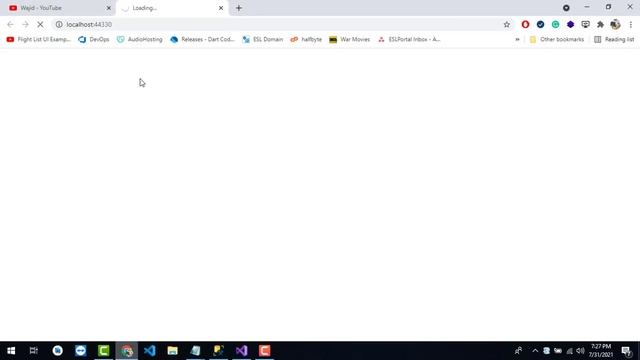Open the People icon in system tray
The image size is (640, 360).
click(518, 351)
